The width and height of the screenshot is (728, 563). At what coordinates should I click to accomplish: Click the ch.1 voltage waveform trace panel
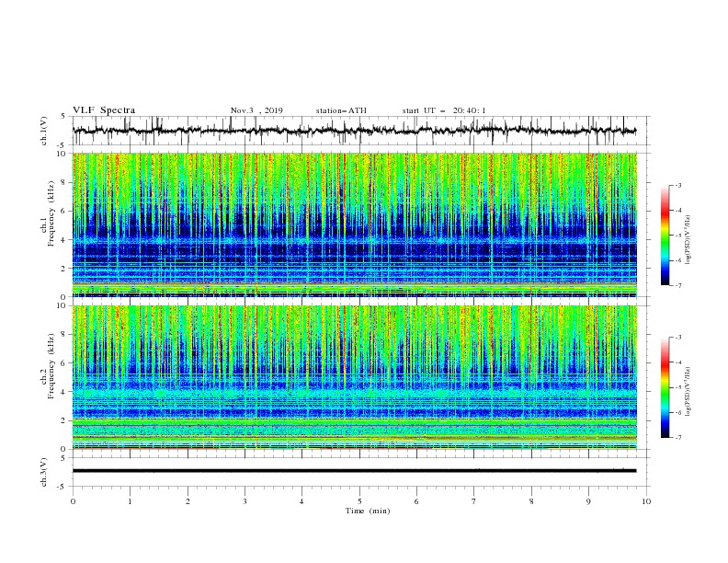361,131
